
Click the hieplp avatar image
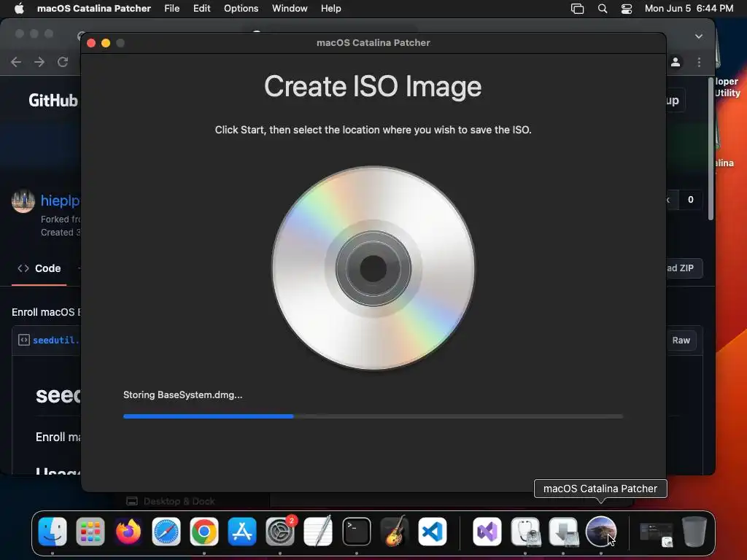point(23,201)
